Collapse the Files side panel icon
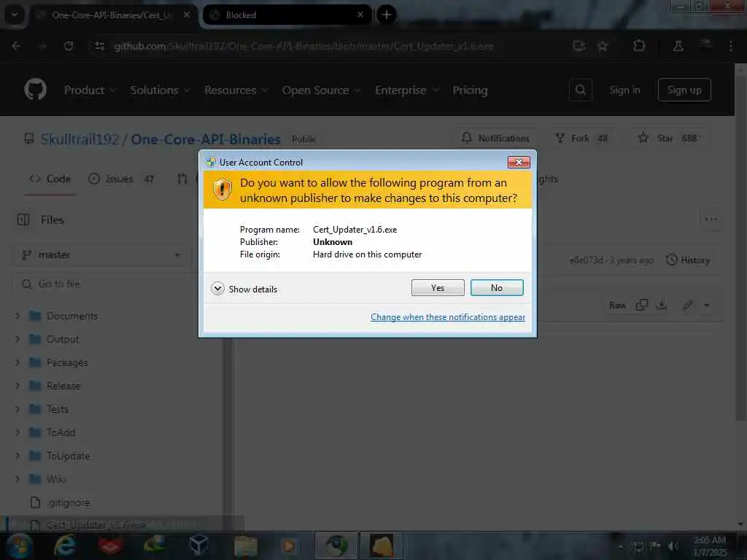Screen dimensions: 747x560 23,219
